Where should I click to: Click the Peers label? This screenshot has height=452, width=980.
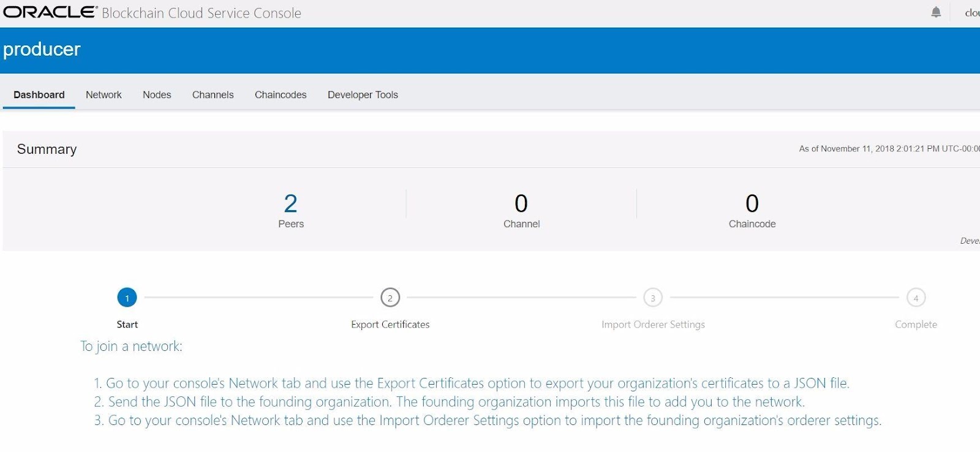291,224
